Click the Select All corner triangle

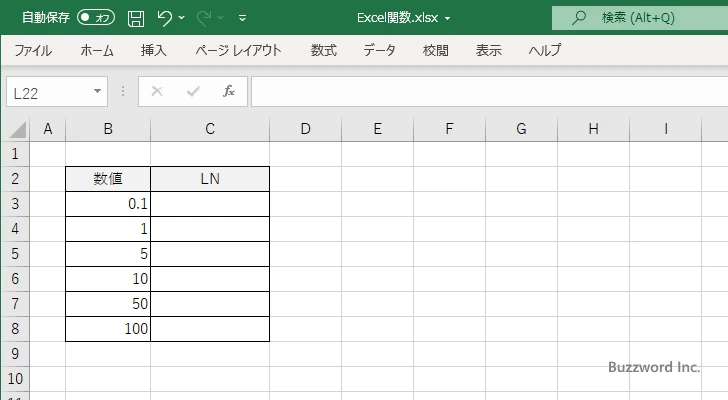[x=17, y=130]
